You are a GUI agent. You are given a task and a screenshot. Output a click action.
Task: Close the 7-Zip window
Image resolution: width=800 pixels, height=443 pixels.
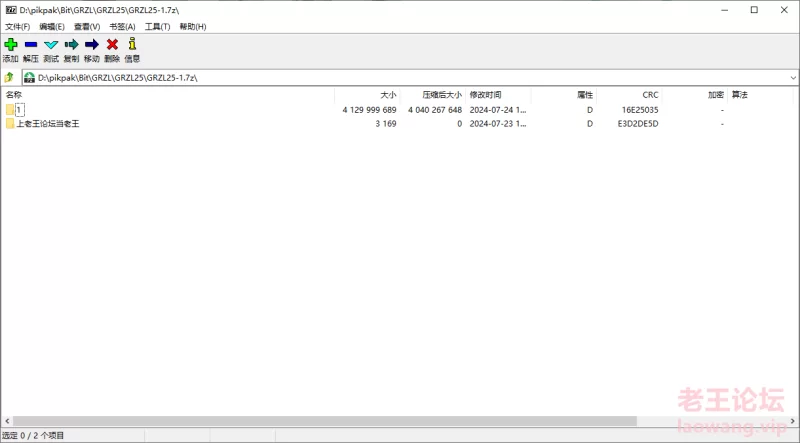tap(784, 10)
